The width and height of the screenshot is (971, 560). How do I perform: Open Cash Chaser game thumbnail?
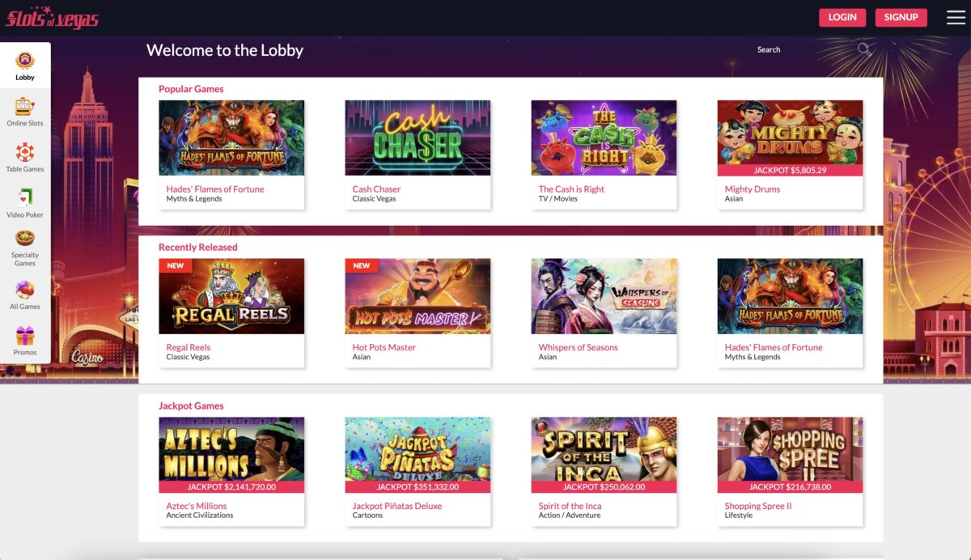click(418, 138)
